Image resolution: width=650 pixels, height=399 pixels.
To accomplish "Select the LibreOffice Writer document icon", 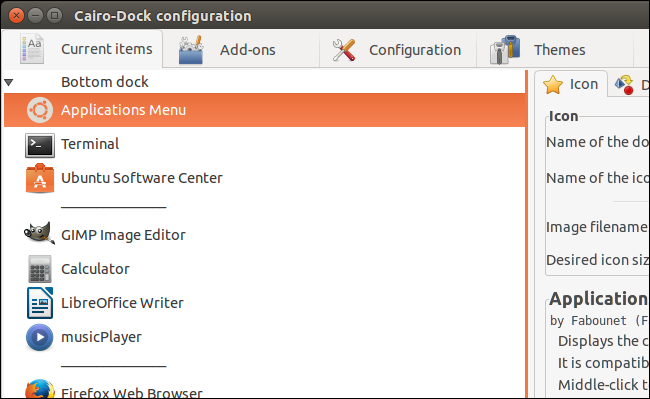I will [40, 303].
